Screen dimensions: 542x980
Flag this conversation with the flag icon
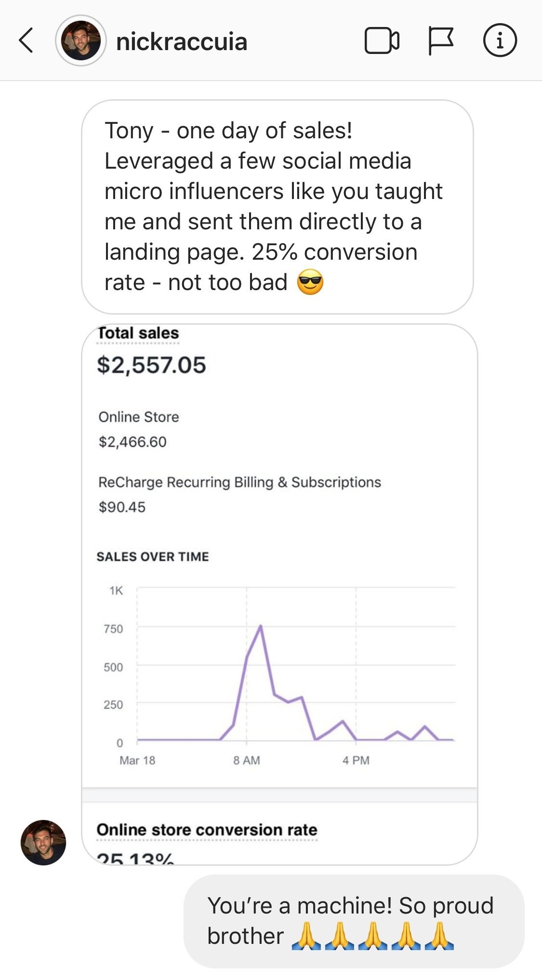tap(441, 41)
